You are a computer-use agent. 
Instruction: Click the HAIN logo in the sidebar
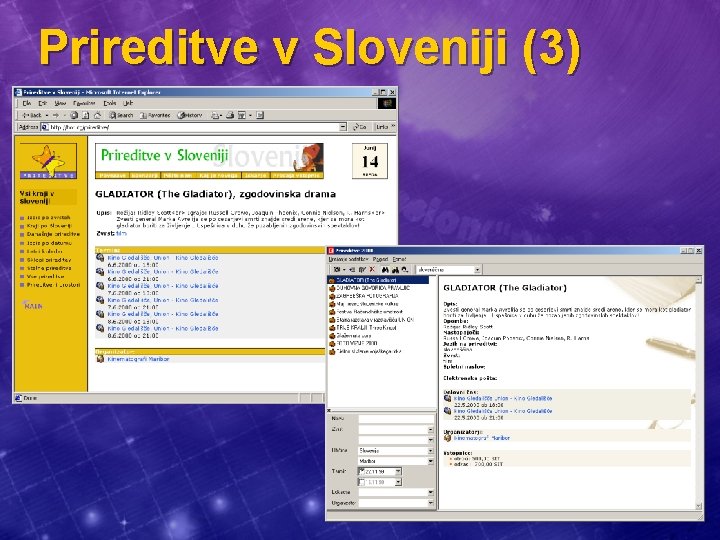point(32,305)
